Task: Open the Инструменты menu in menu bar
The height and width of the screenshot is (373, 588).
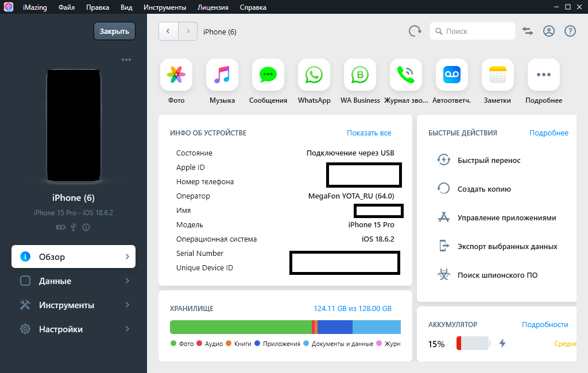Action: pos(165,7)
